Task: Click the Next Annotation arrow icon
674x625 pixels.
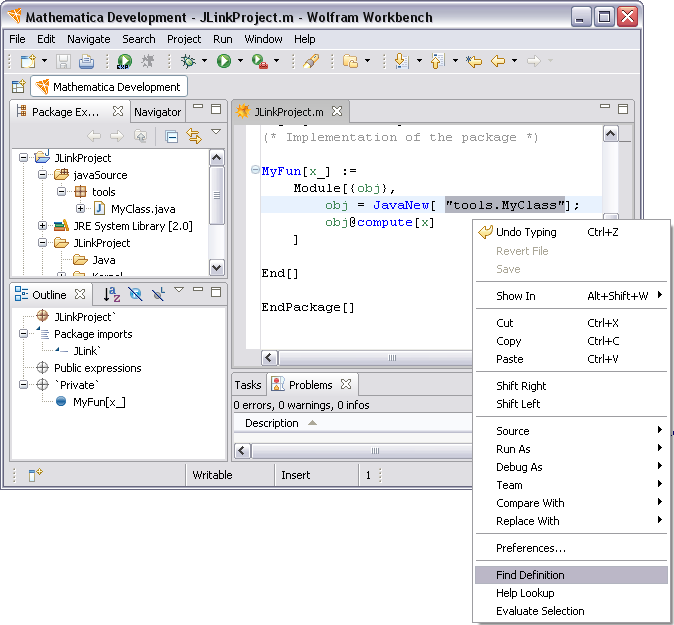Action: click(401, 61)
